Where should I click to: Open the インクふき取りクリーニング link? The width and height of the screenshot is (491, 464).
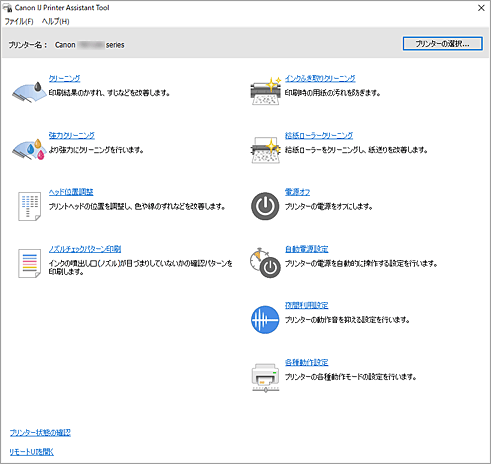coord(320,78)
